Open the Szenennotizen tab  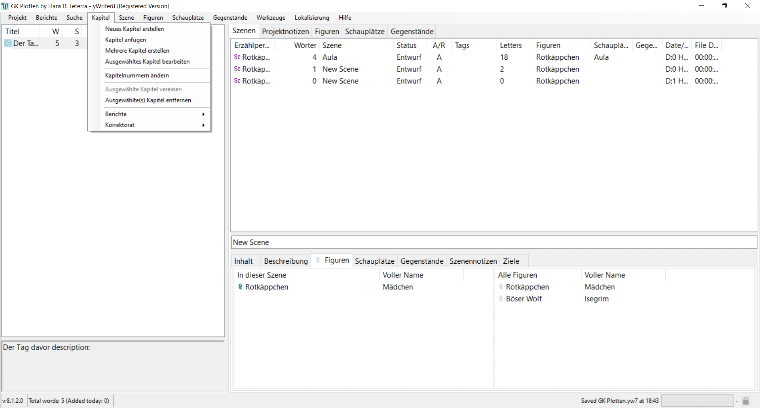click(473, 261)
